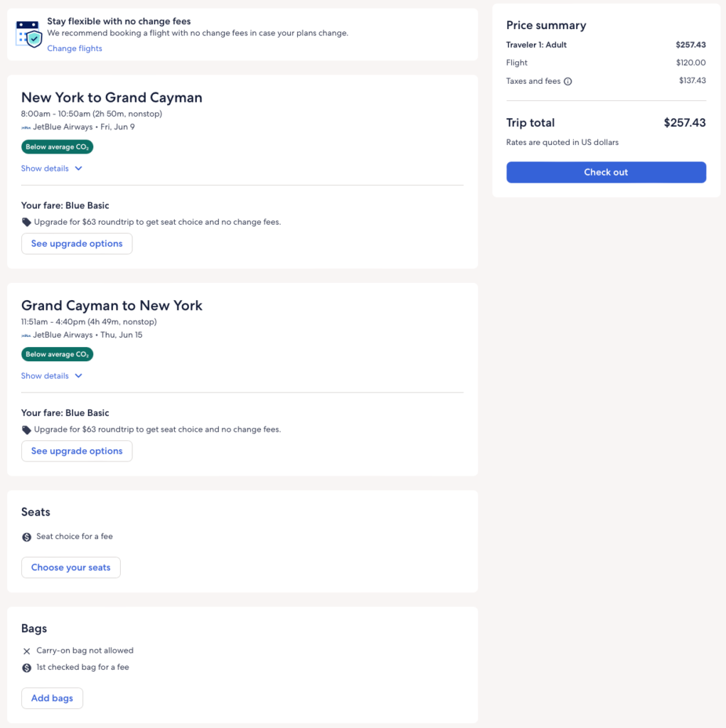Click the price tag icon under first Blue Basic fare
726x728 pixels.
pyautogui.click(x=27, y=223)
